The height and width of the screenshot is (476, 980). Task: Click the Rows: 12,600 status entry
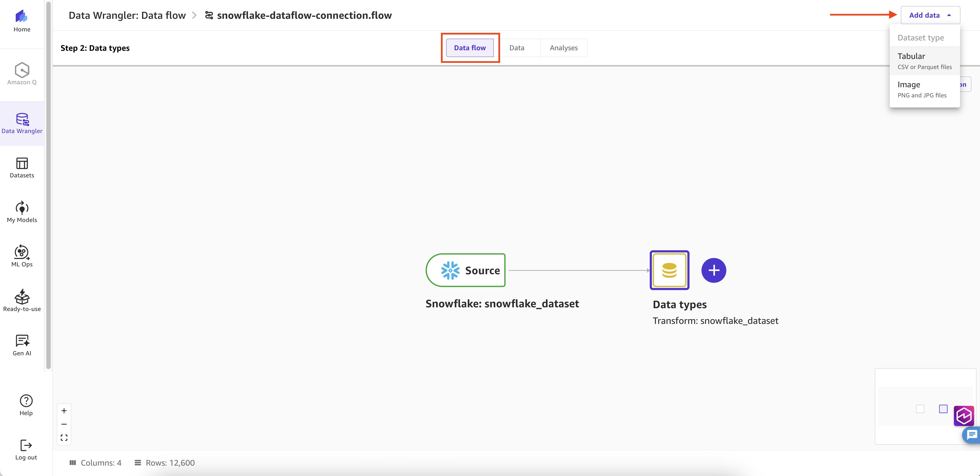164,463
